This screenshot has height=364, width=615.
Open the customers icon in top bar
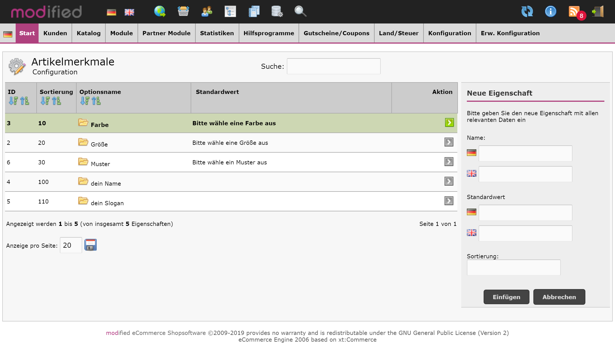[207, 12]
